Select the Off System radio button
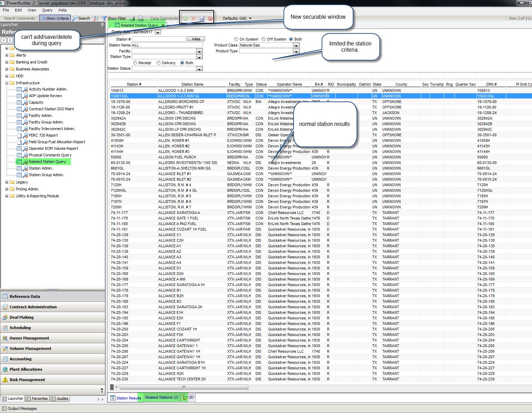Screen dimensions: 532x413 (x=264, y=39)
